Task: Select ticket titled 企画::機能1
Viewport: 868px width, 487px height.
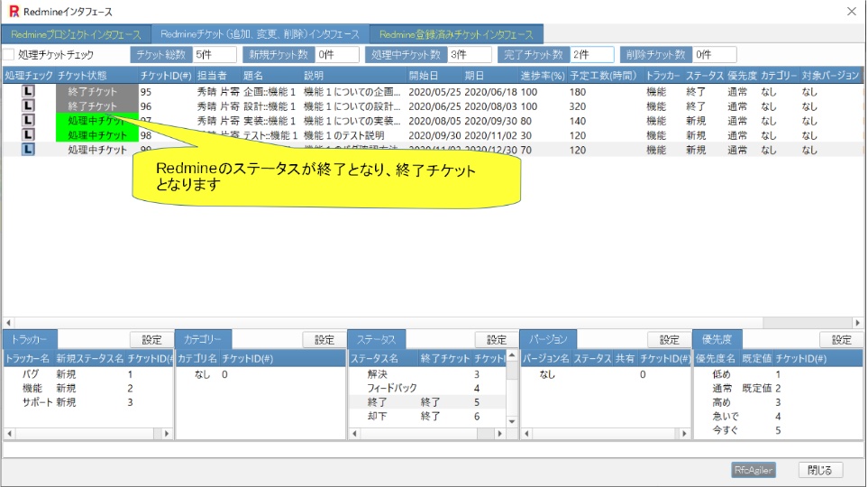Action: pyautogui.click(x=270, y=92)
